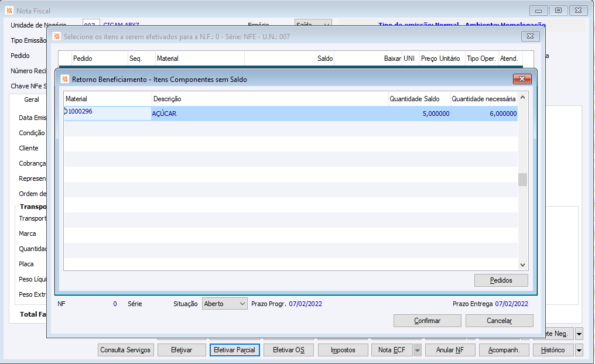Click the Material column header in Retorno grid
Screen dimensions: 595x364
point(108,99)
